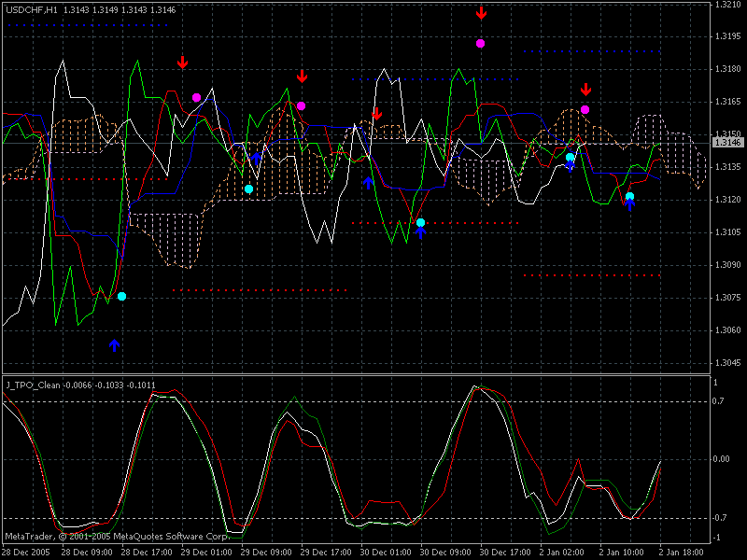747x560 pixels.
Task: Click the USDCHF,H1 chart title label
Action: coord(32,10)
